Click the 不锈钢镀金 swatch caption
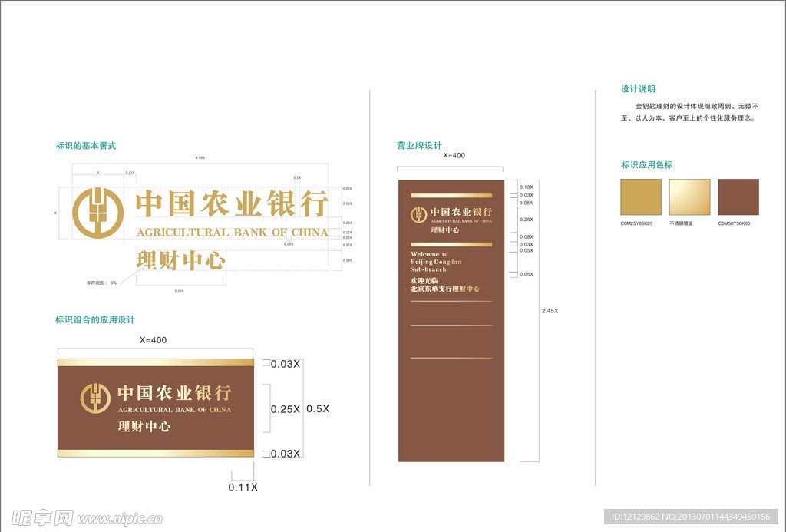Viewport: 786px width, 532px height. pos(682,223)
